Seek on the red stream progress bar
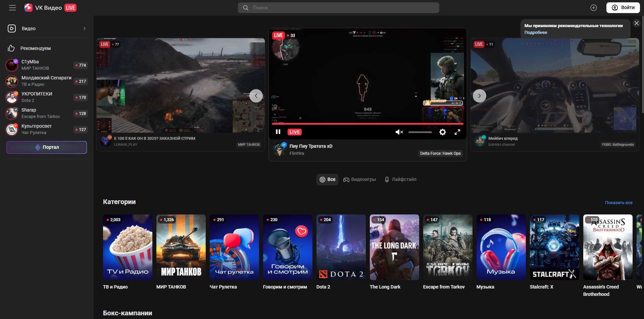Image resolution: width=644 pixels, height=319 pixels. point(367,124)
